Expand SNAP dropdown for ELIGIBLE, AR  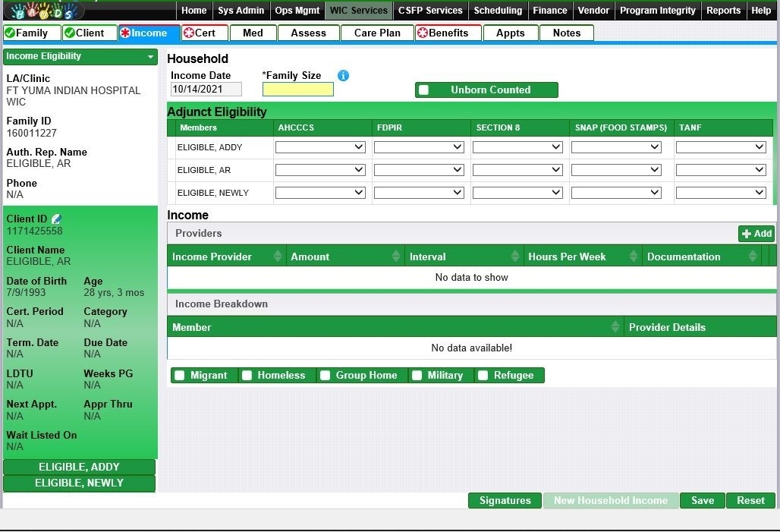click(616, 170)
